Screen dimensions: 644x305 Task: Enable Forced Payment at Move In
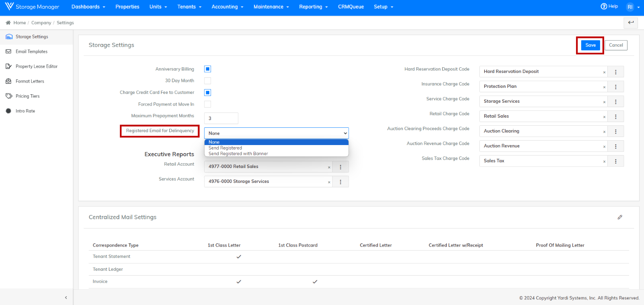point(208,104)
